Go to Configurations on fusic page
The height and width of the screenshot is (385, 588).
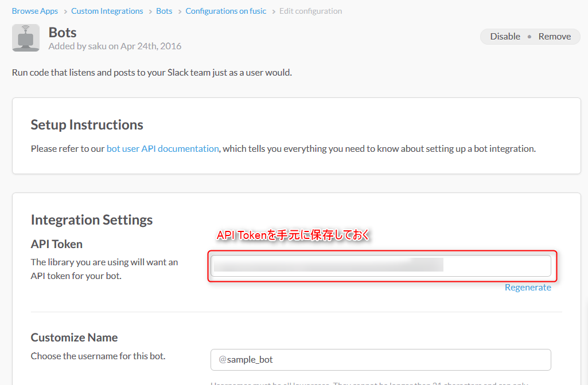click(225, 10)
